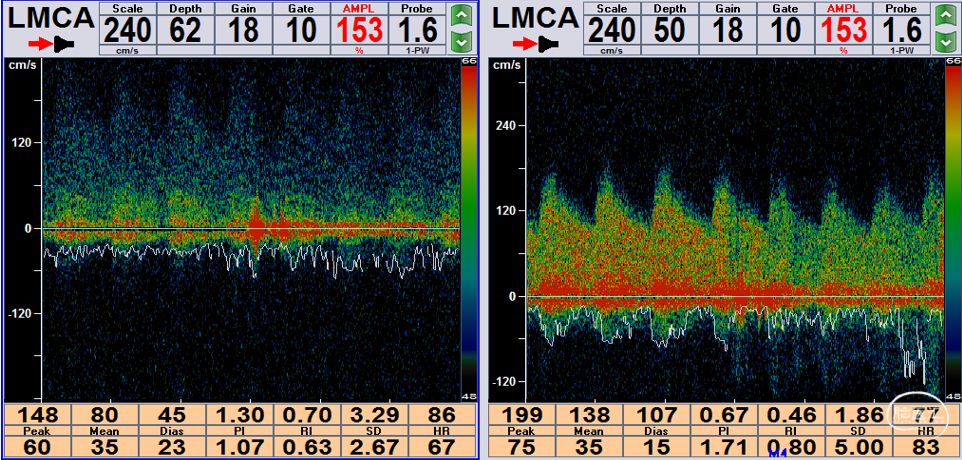Click the lower Dias value 23

click(172, 446)
